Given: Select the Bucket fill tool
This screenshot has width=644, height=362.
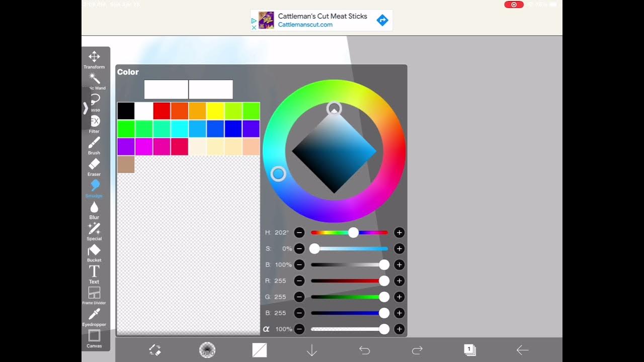Looking at the screenshot, I should (x=94, y=253).
